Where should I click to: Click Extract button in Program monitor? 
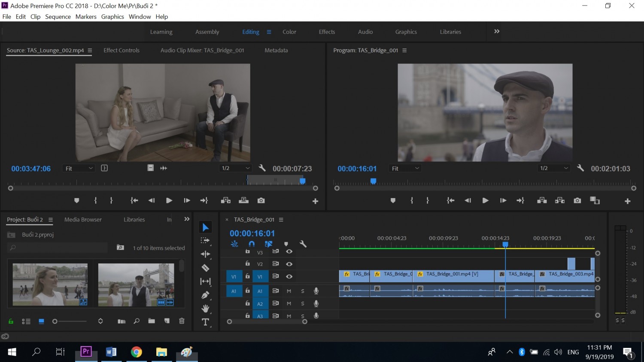pyautogui.click(x=560, y=200)
